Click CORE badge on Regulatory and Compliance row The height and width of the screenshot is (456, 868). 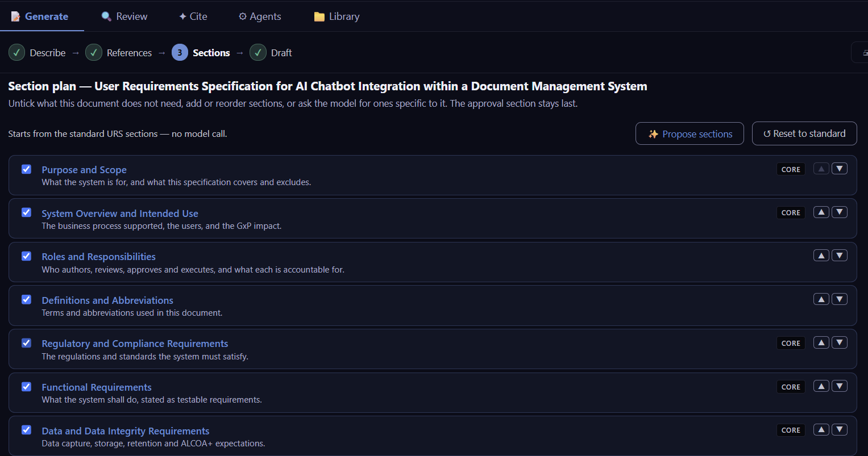tap(791, 343)
